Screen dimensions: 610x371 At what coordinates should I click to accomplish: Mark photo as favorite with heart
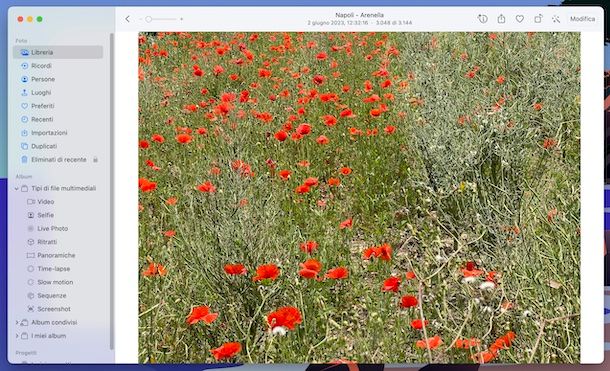(520, 19)
